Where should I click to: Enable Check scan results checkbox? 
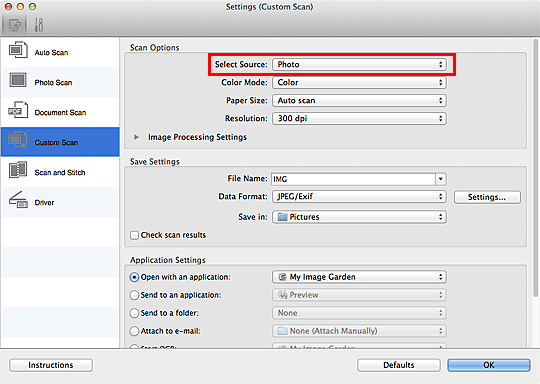click(134, 235)
